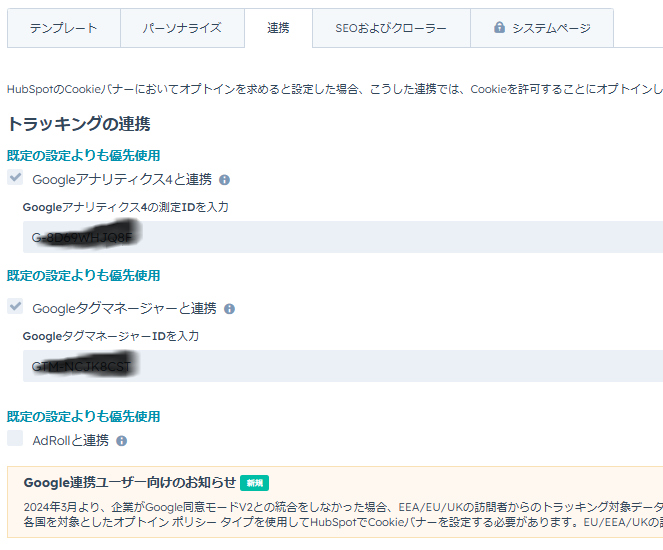Click the AdRollと連携 label text
The image size is (663, 550).
[x=71, y=441]
